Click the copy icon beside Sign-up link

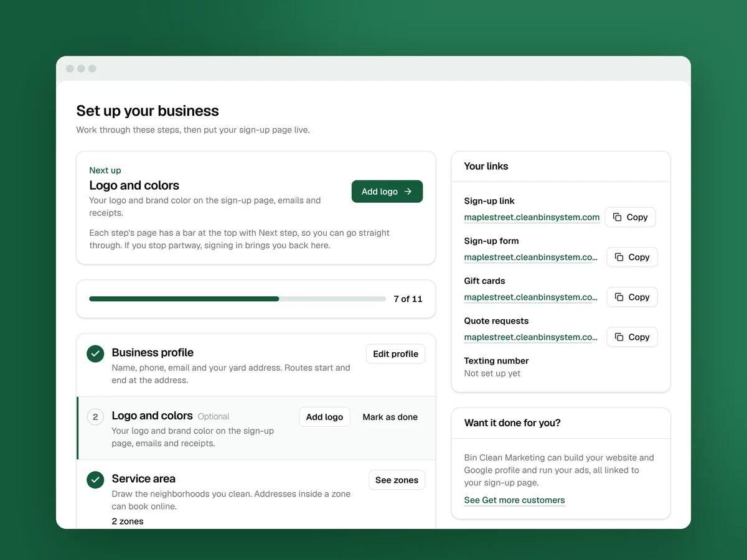tap(617, 217)
